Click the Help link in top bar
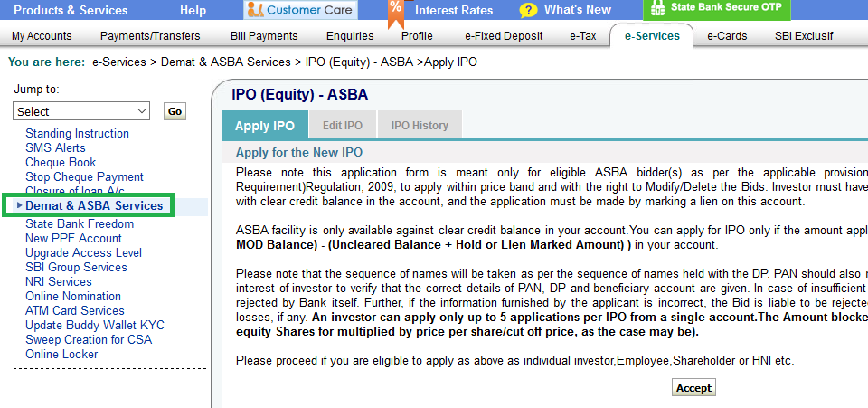 click(193, 10)
